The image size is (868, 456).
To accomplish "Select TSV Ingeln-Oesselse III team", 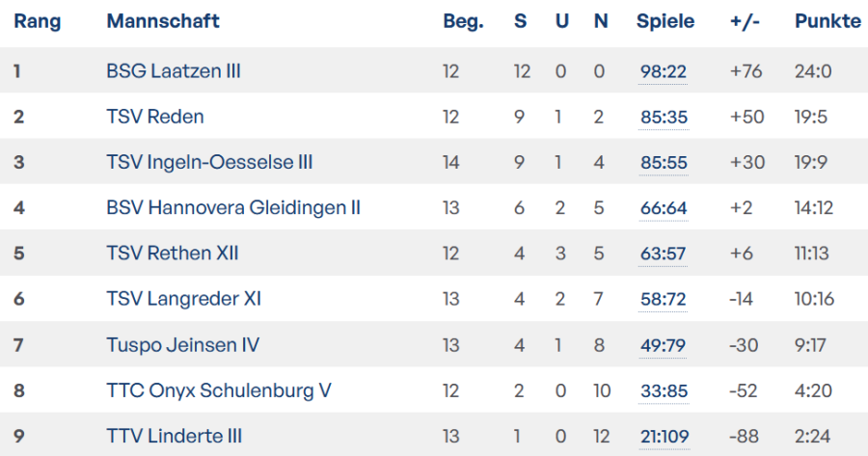I will pyautogui.click(x=209, y=163).
